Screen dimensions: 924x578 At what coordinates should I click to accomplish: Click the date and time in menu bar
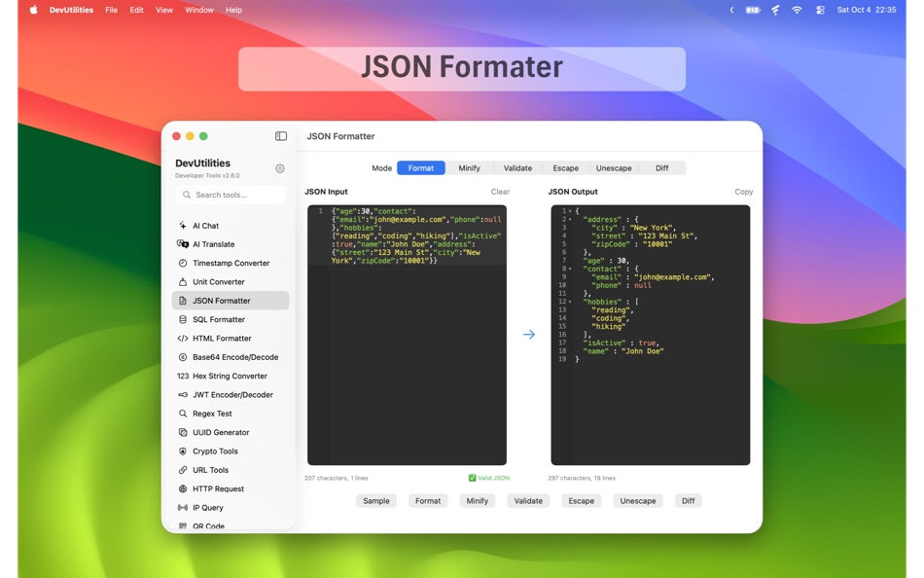coord(867,10)
